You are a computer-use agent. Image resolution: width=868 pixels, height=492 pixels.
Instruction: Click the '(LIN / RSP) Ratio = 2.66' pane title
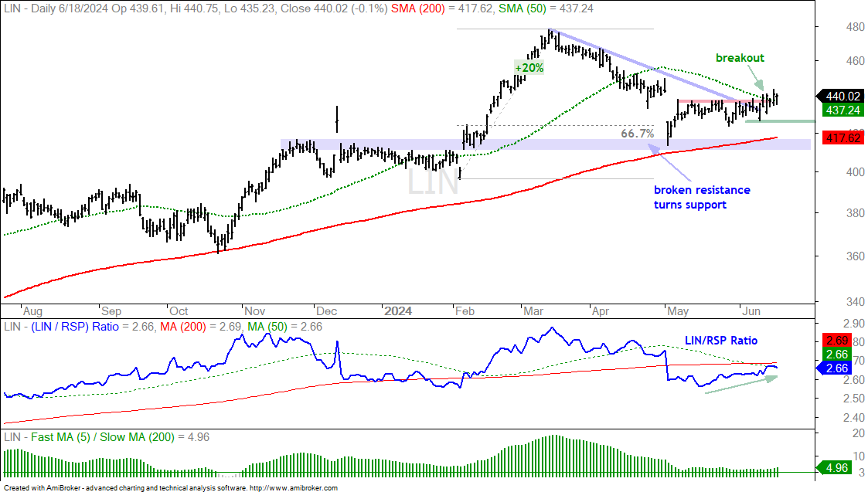(x=93, y=327)
